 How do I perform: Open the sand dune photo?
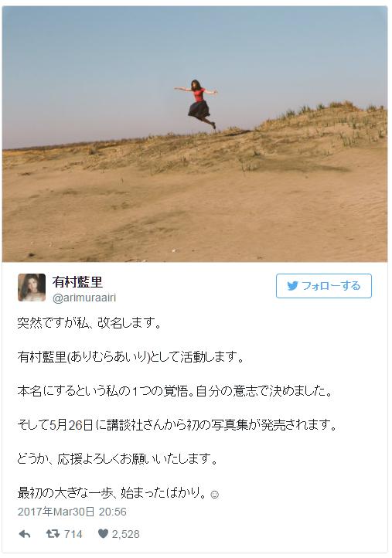tap(195, 134)
